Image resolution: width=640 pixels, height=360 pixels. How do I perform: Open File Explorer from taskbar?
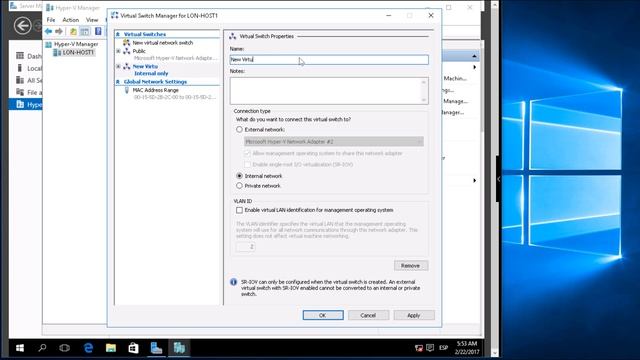111,348
